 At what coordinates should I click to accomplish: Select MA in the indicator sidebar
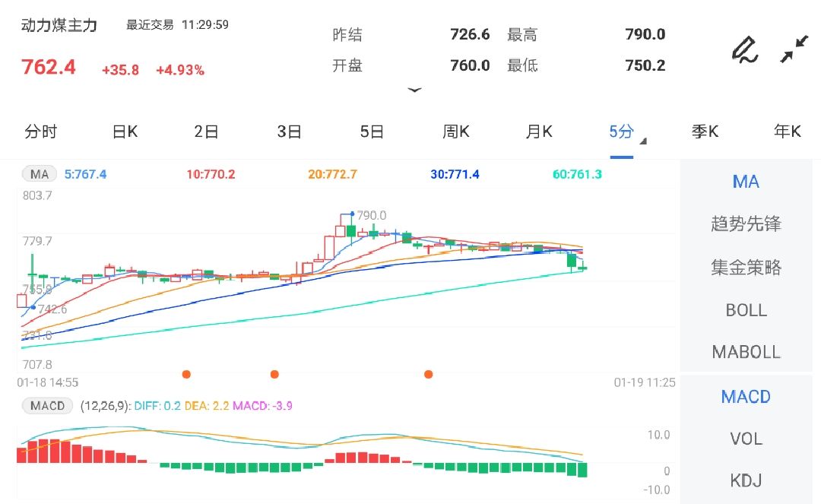(x=746, y=182)
